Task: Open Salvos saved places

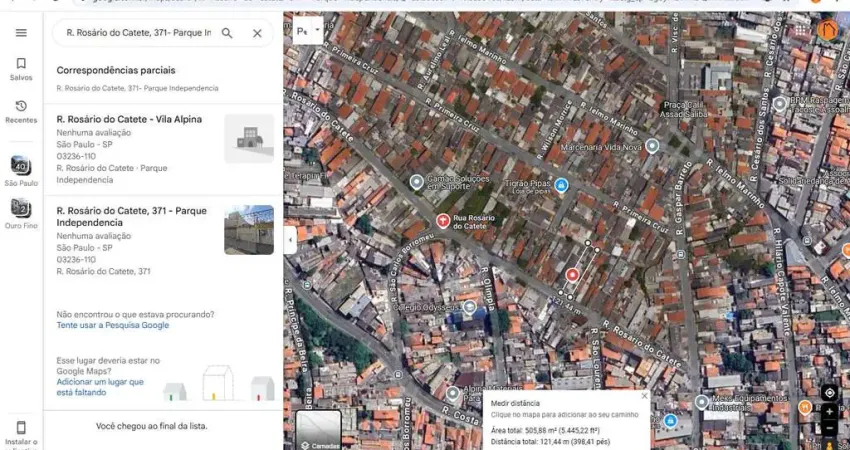Action: tap(21, 68)
